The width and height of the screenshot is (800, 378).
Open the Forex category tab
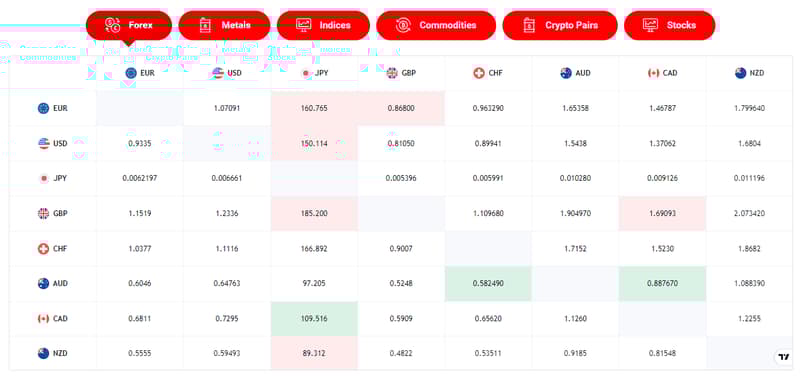[x=129, y=25]
